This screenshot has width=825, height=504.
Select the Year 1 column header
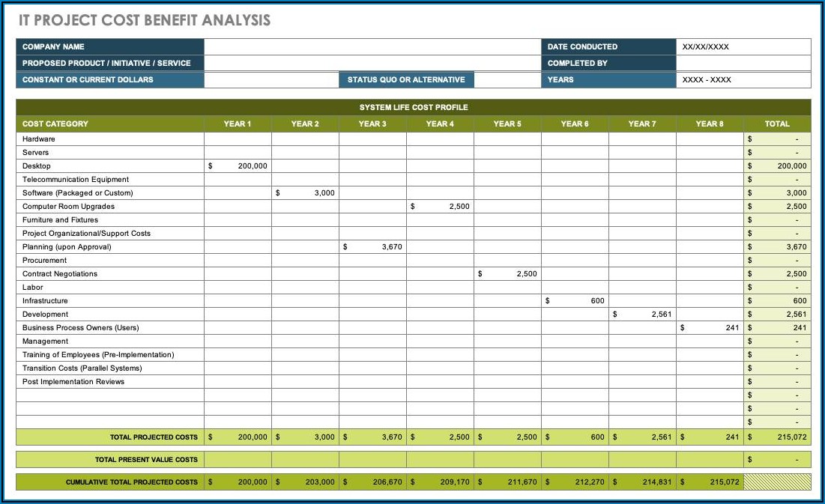(x=238, y=124)
